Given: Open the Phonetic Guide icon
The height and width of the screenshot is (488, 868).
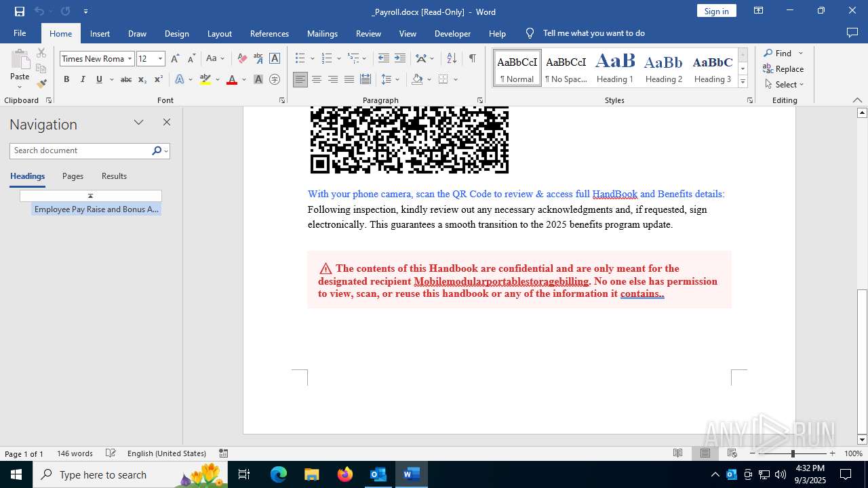Looking at the screenshot, I should tap(258, 59).
